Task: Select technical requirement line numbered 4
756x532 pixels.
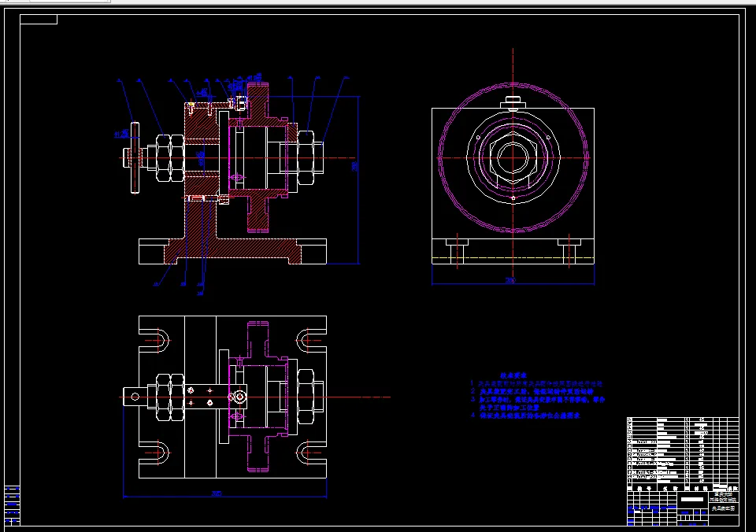Action: pyautogui.click(x=525, y=415)
